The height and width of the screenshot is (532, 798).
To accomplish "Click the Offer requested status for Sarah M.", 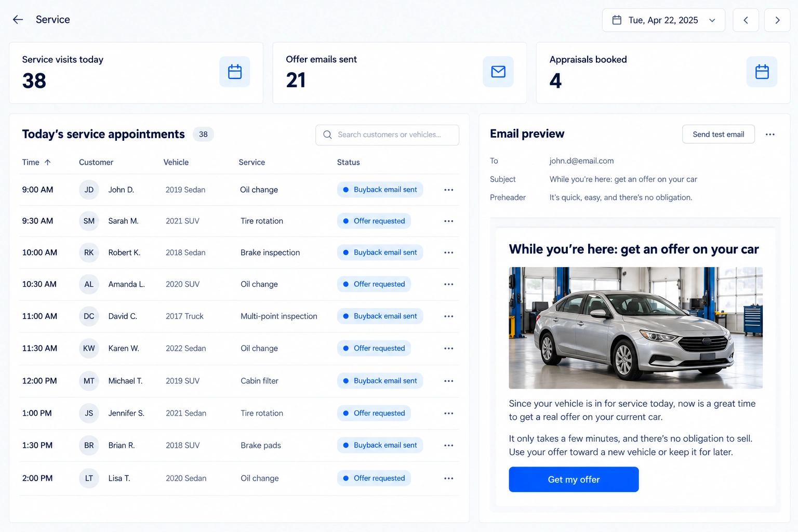I will tap(374, 221).
